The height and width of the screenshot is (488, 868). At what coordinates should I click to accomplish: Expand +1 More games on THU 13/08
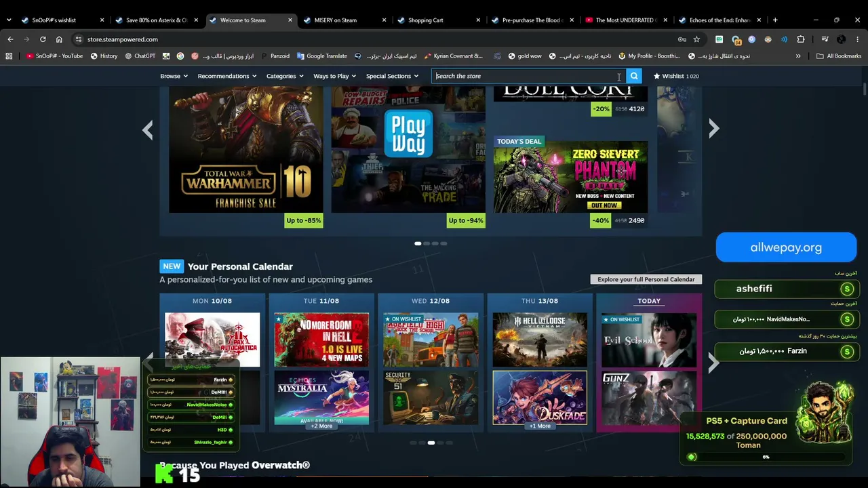click(x=540, y=426)
